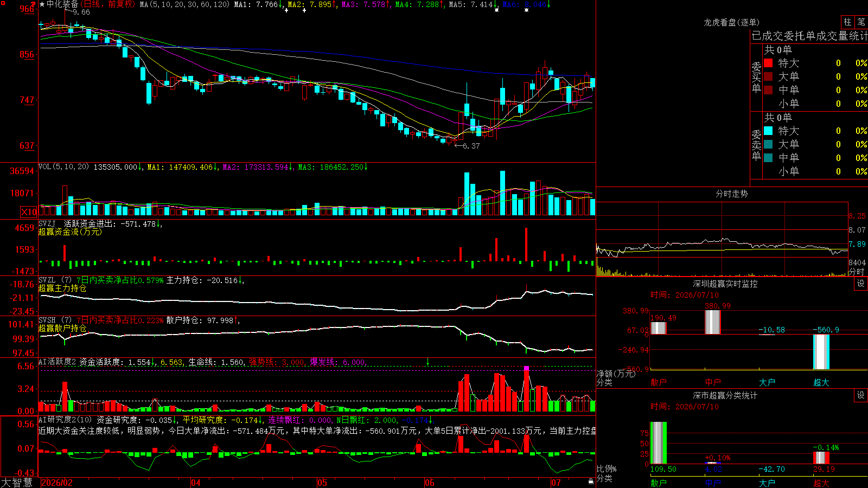Image resolution: width=868 pixels, height=488 pixels.
Task: Click the 净额(万元) axis label
Action: [616, 374]
